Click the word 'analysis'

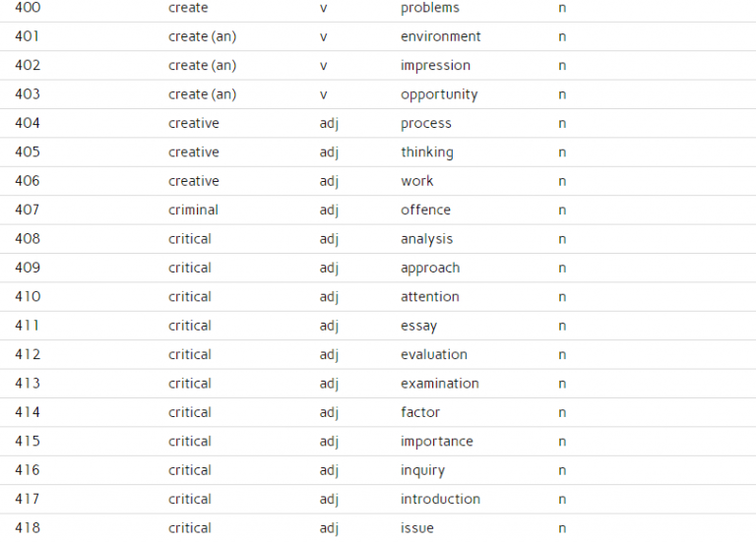point(426,239)
